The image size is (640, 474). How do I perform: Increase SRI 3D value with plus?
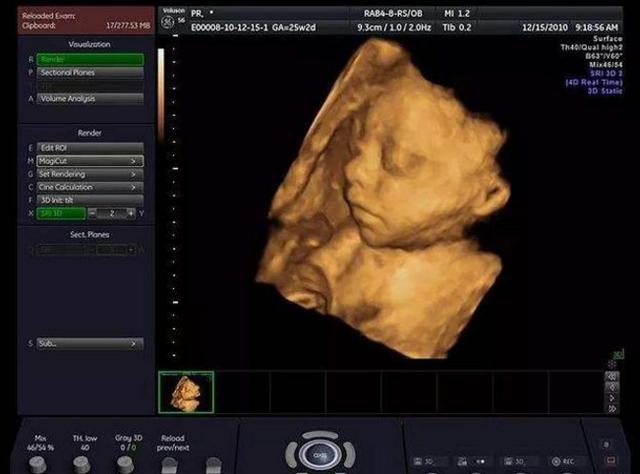click(131, 213)
